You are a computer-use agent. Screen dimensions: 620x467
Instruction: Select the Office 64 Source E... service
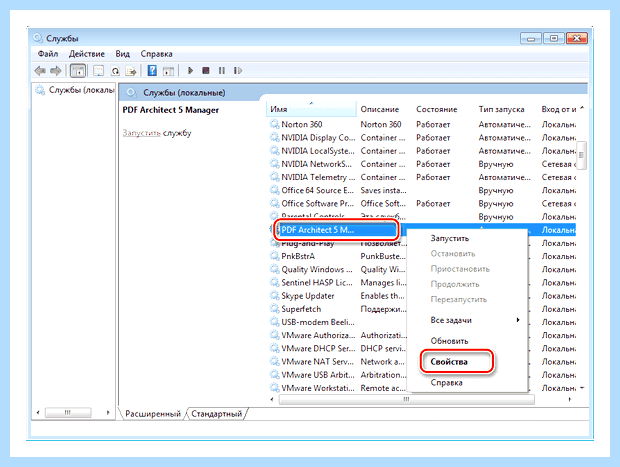point(318,190)
